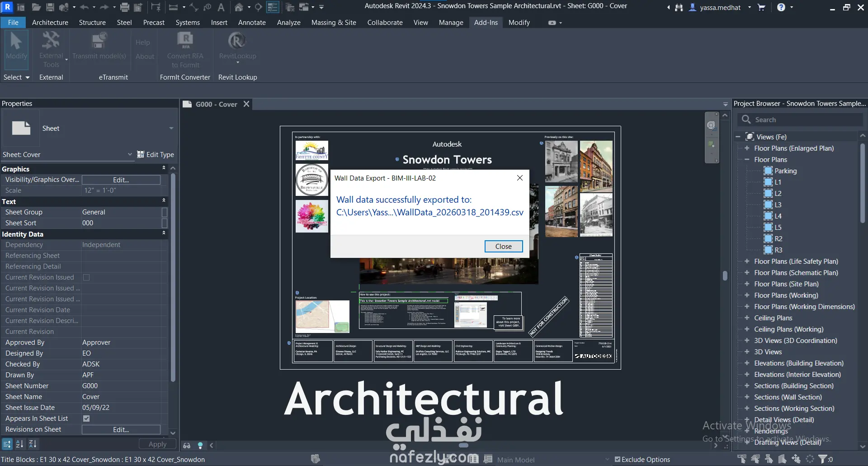Open the Autodesk App Store cart icon

[761, 7]
